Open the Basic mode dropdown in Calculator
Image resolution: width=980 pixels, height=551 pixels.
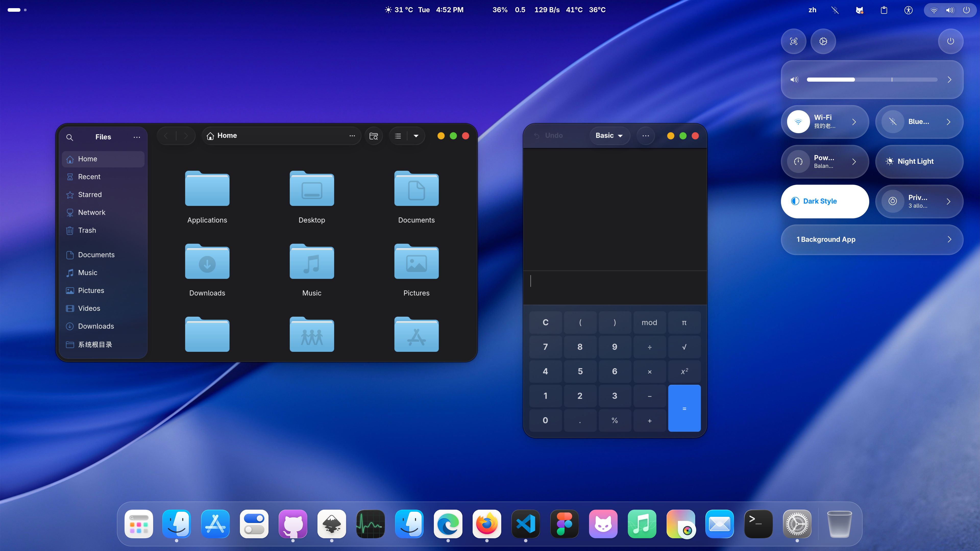click(x=609, y=135)
